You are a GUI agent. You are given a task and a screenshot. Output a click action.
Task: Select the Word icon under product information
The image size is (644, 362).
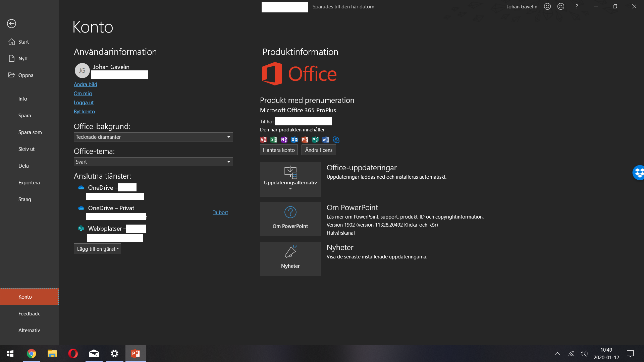click(325, 140)
